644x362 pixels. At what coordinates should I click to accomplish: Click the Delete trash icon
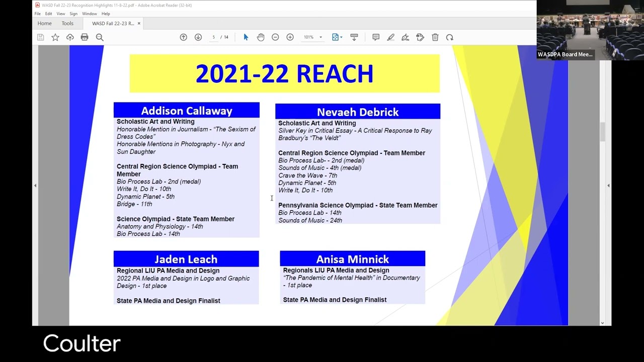435,37
